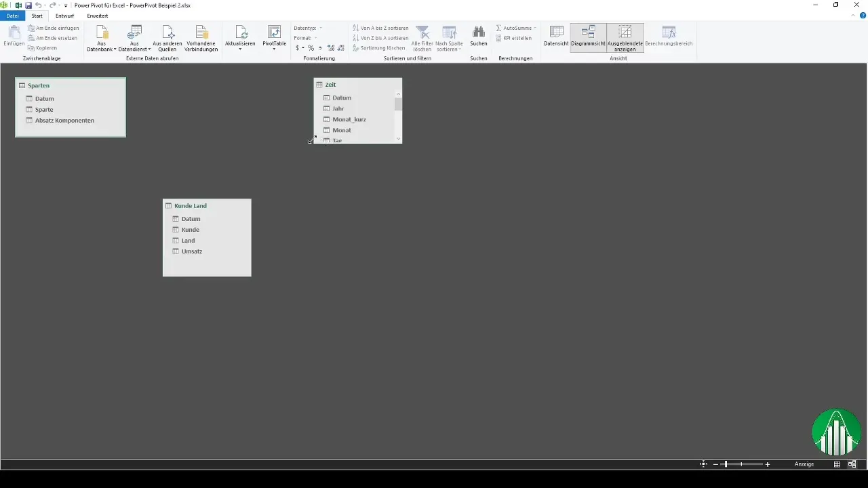Sort Von A bis Z
This screenshot has height=488, width=868.
[x=380, y=28]
